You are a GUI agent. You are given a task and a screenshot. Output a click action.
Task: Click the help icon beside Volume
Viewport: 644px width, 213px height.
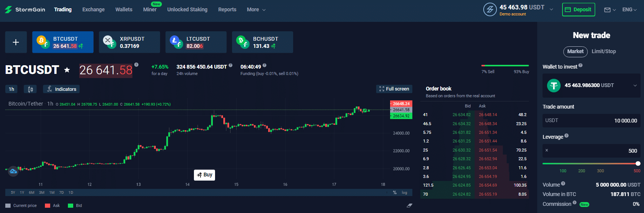pyautogui.click(x=563, y=184)
